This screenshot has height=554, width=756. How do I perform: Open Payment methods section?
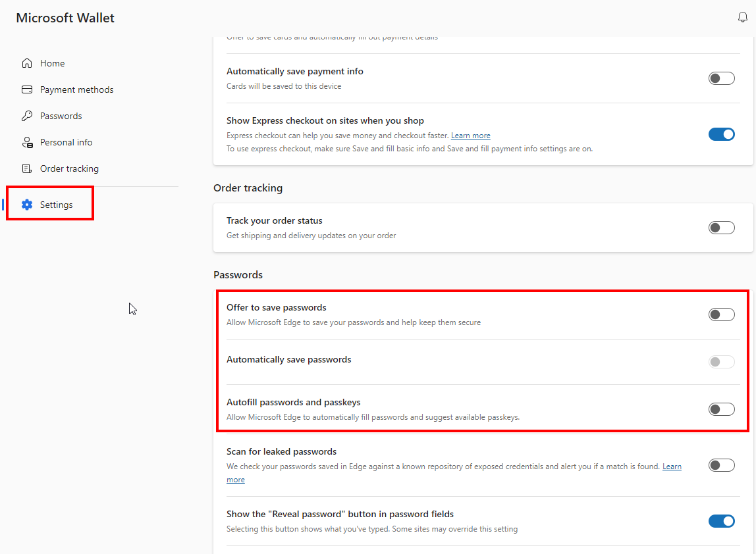point(76,89)
